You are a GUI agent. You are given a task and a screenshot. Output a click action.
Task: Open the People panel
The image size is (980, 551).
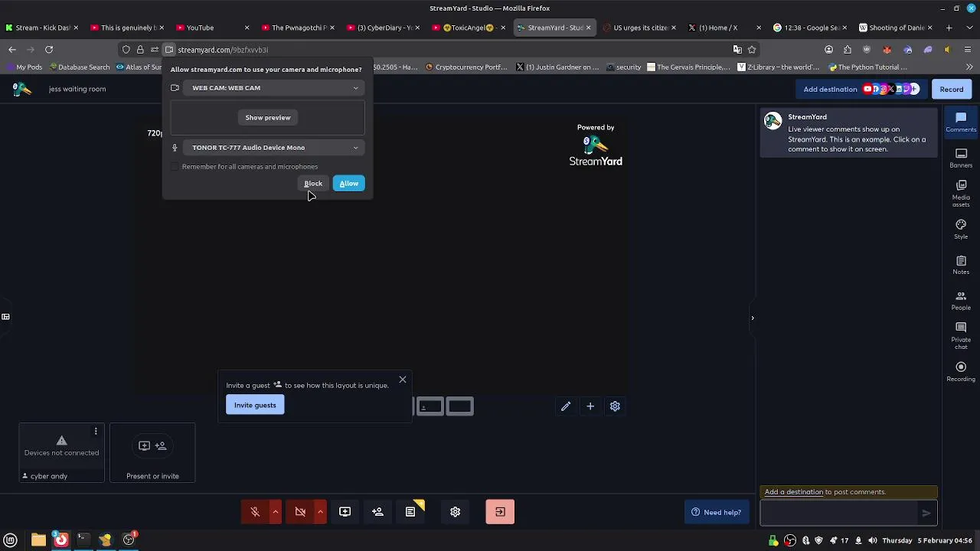pyautogui.click(x=961, y=300)
